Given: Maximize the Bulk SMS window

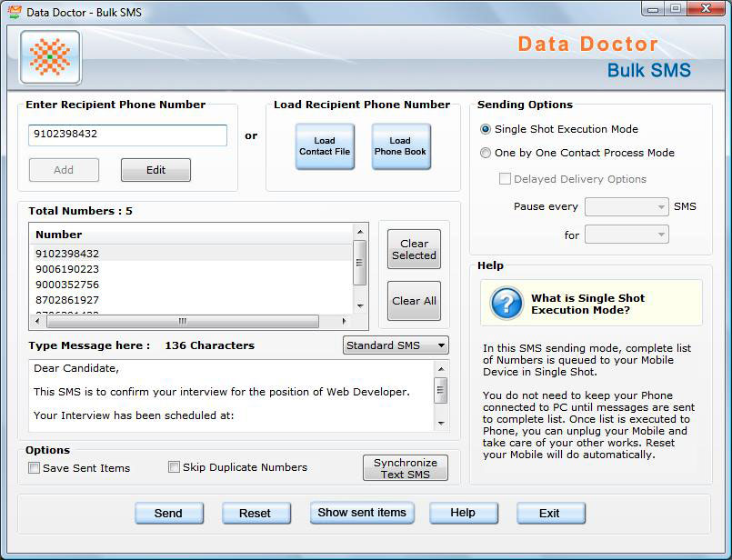Looking at the screenshot, I should 676,9.
